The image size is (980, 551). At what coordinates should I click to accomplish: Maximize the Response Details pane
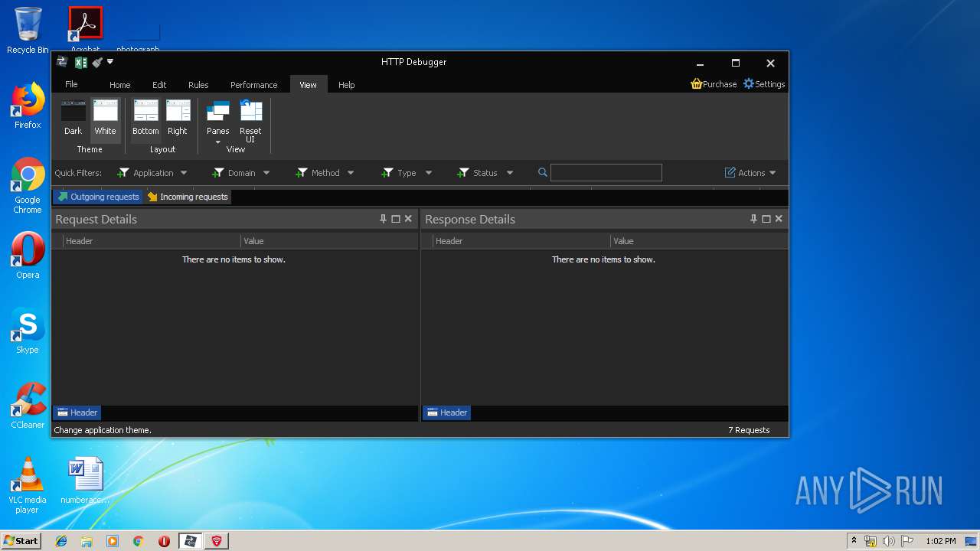[x=766, y=219]
